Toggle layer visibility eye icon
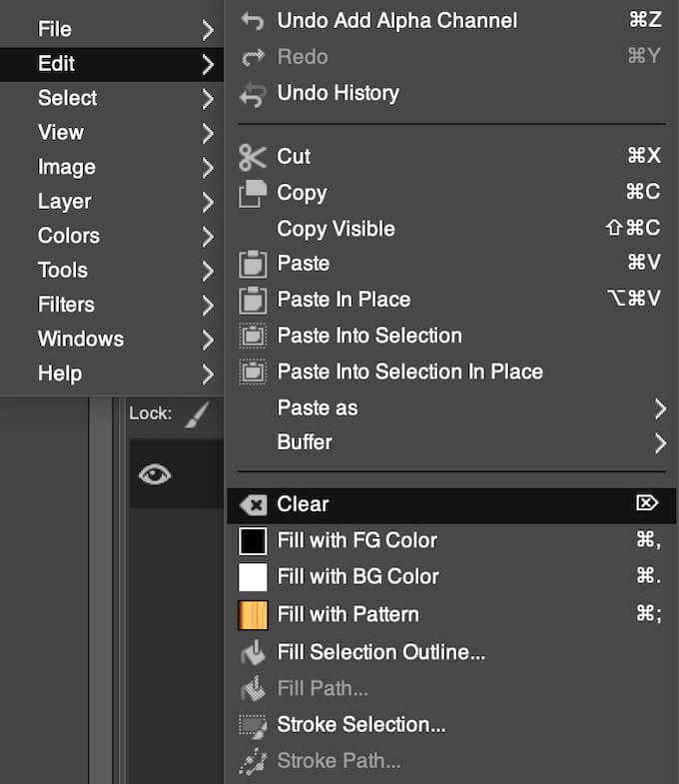 (154, 474)
